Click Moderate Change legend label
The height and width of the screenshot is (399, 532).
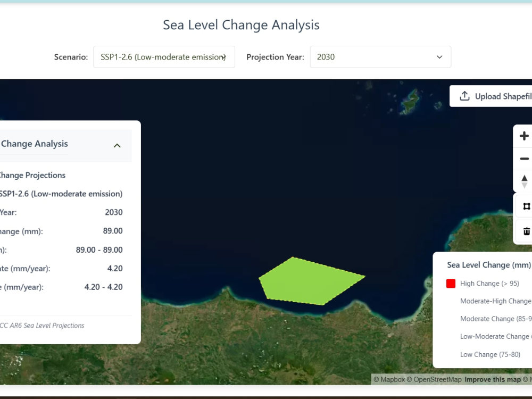[496, 319]
